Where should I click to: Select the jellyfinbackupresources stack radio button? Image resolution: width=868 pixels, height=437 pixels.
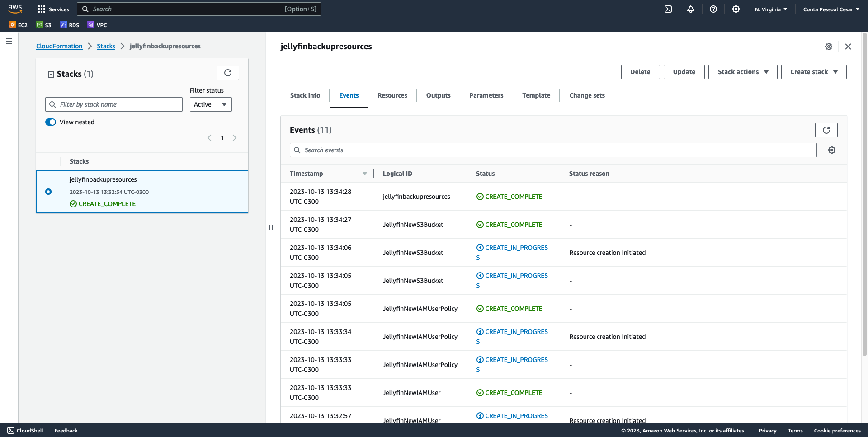(x=48, y=192)
